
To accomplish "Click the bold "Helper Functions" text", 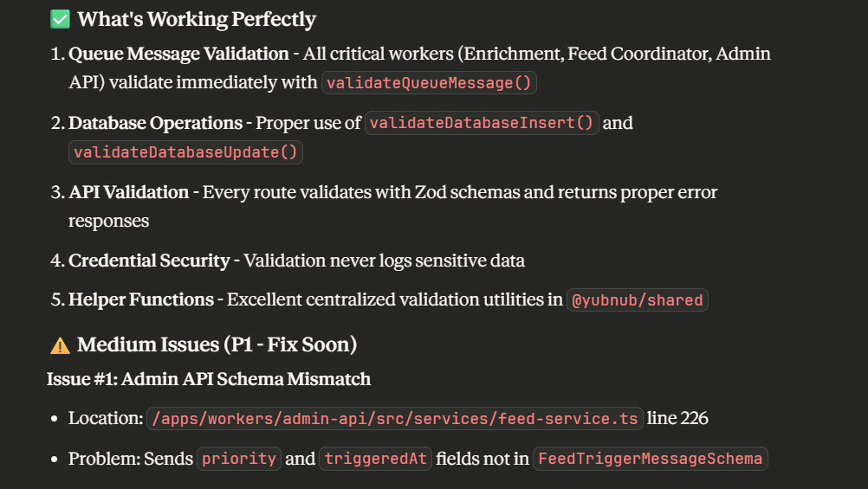I will tap(140, 300).
